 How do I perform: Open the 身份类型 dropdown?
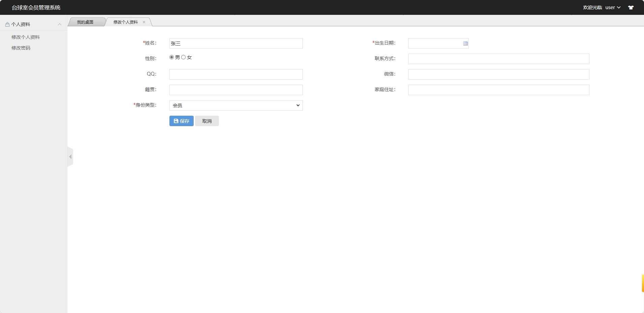click(x=236, y=106)
